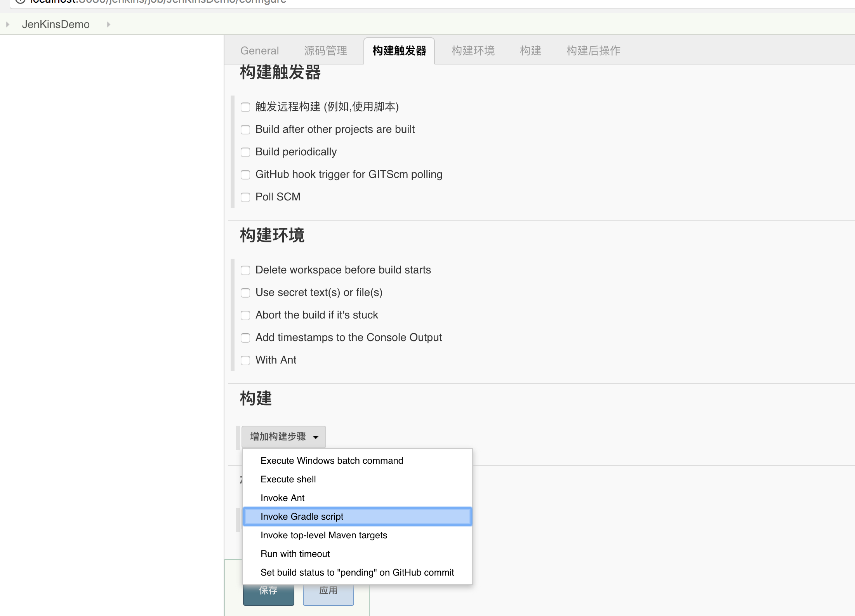The height and width of the screenshot is (616, 855).
Task: Tick Delete workspace before build starts
Action: tap(245, 270)
